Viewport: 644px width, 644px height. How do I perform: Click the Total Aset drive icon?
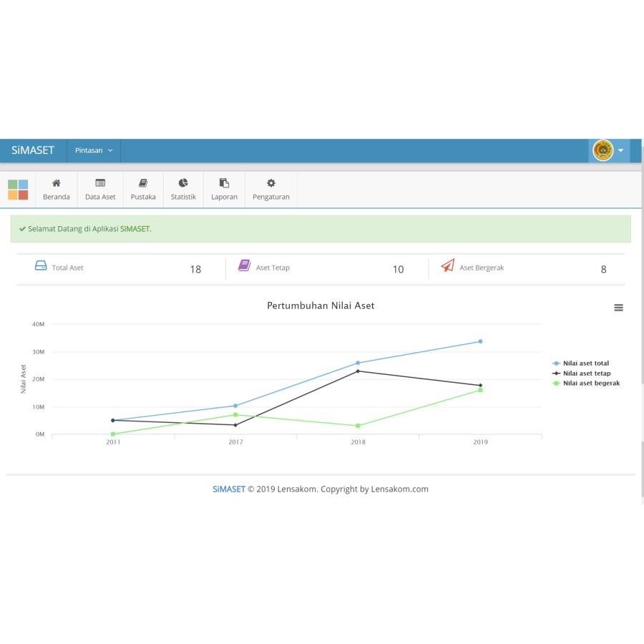pyautogui.click(x=41, y=266)
